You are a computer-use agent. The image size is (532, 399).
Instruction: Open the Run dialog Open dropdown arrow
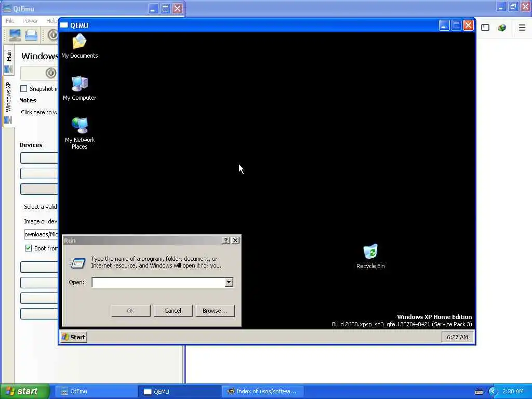point(229,282)
